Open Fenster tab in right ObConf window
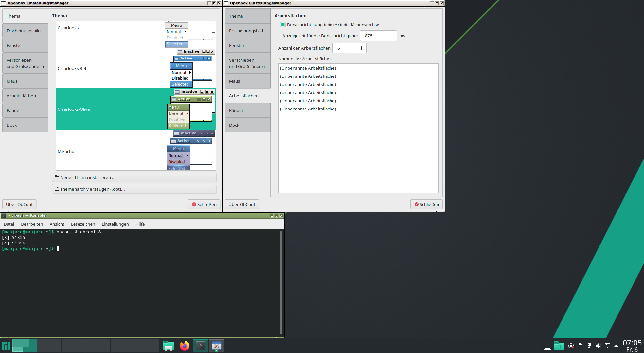 click(248, 45)
